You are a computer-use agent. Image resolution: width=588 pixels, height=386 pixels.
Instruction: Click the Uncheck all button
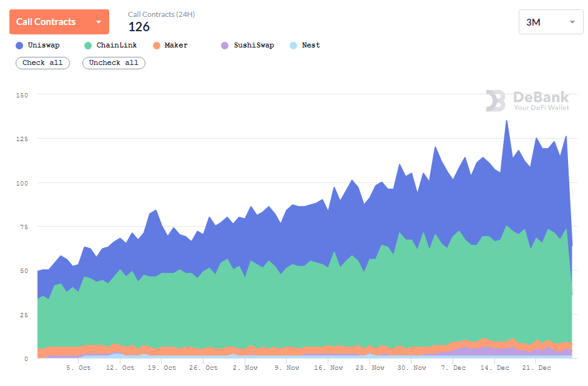click(114, 63)
